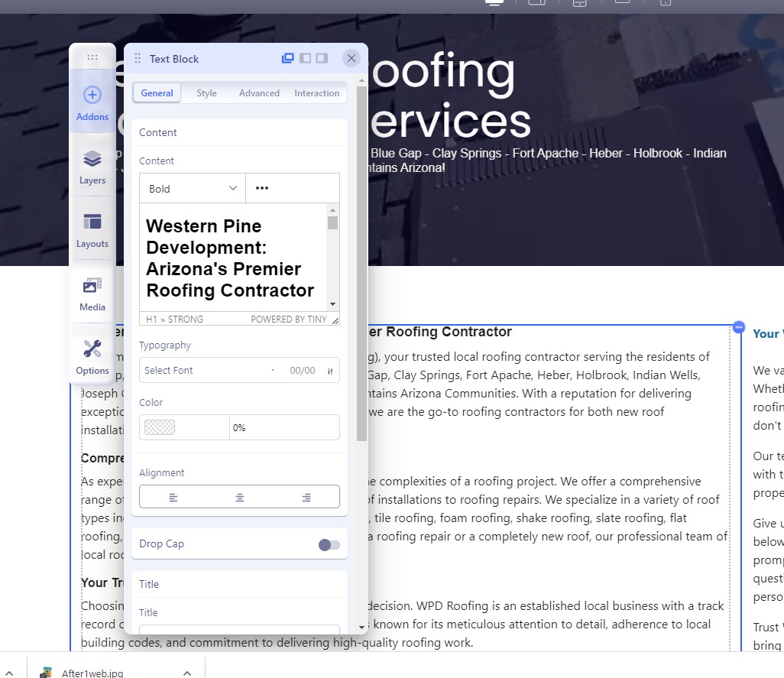
Task: Open the Interaction tab
Action: click(316, 93)
